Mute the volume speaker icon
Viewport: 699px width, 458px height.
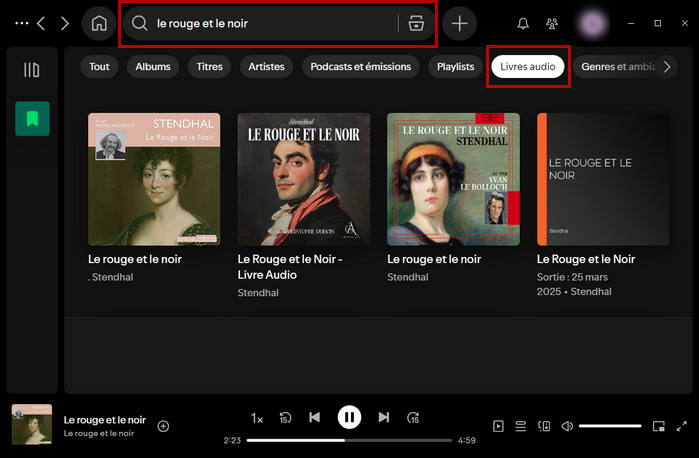(567, 426)
